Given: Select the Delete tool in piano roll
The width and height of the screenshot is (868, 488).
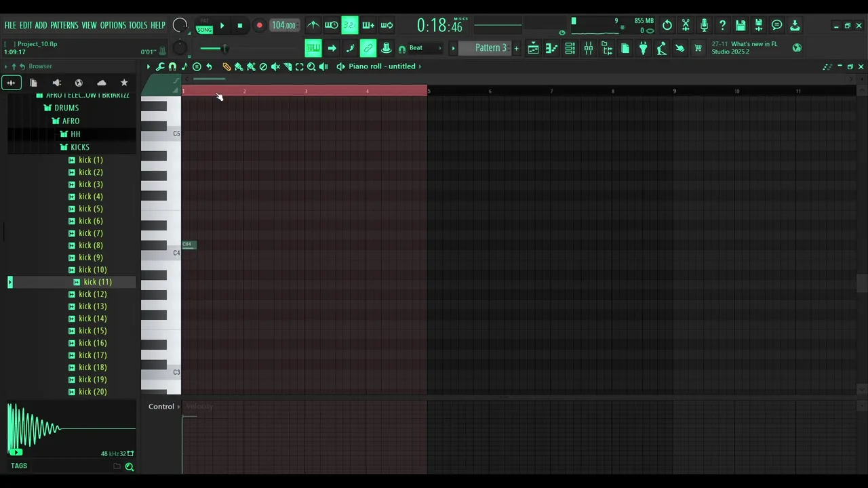Looking at the screenshot, I should click(x=263, y=66).
